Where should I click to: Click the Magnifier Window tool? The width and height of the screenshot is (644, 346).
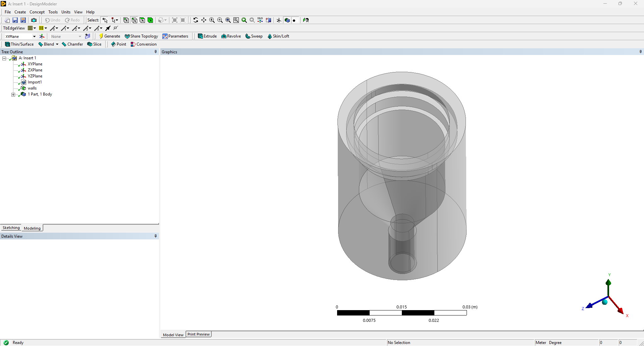tap(236, 20)
